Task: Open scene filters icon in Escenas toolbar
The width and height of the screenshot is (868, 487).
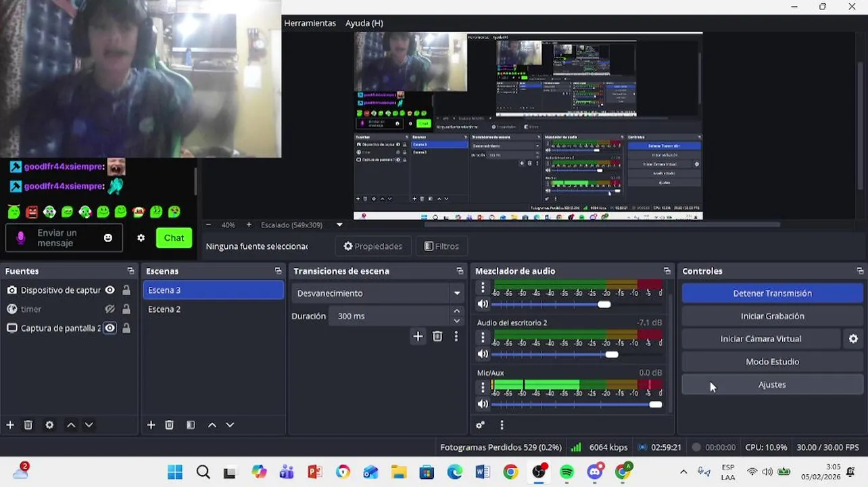Action: 191,425
